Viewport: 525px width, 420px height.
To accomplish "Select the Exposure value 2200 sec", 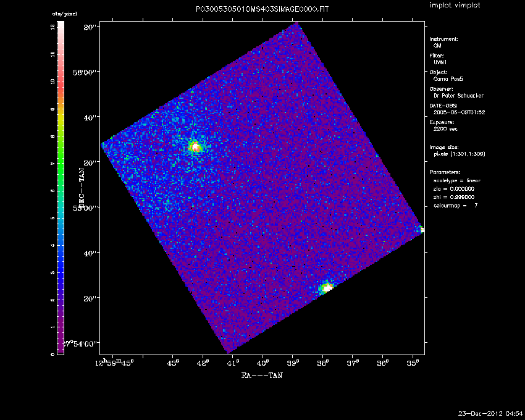I will pos(444,129).
